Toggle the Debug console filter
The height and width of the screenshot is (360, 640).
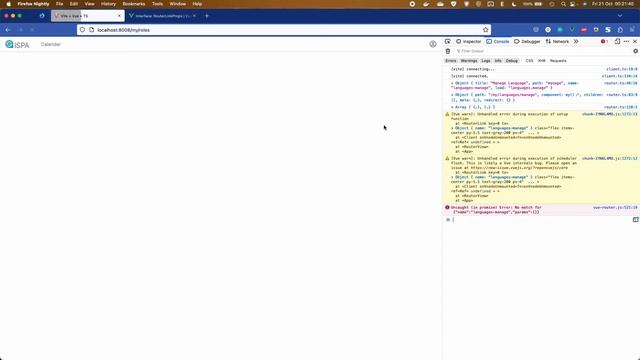512,60
